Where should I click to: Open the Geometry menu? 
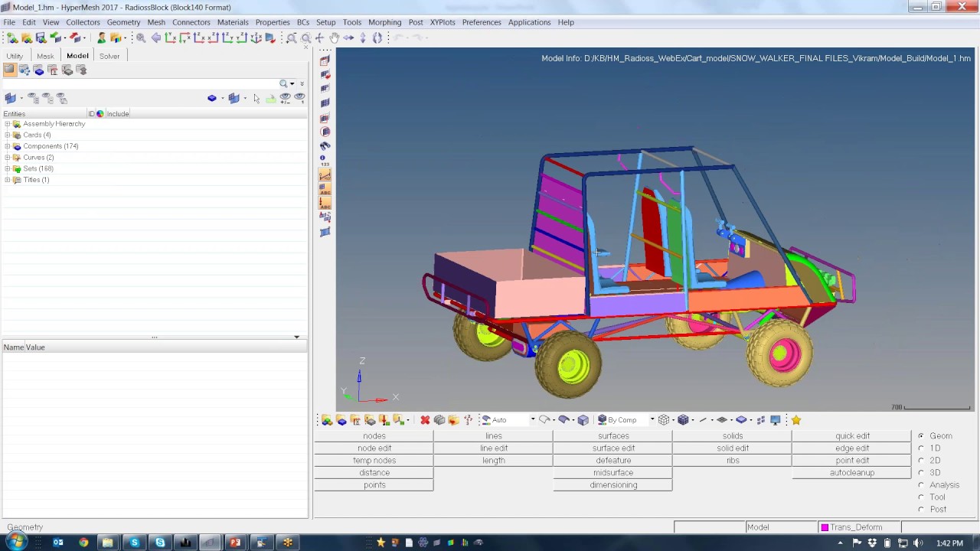(x=123, y=22)
